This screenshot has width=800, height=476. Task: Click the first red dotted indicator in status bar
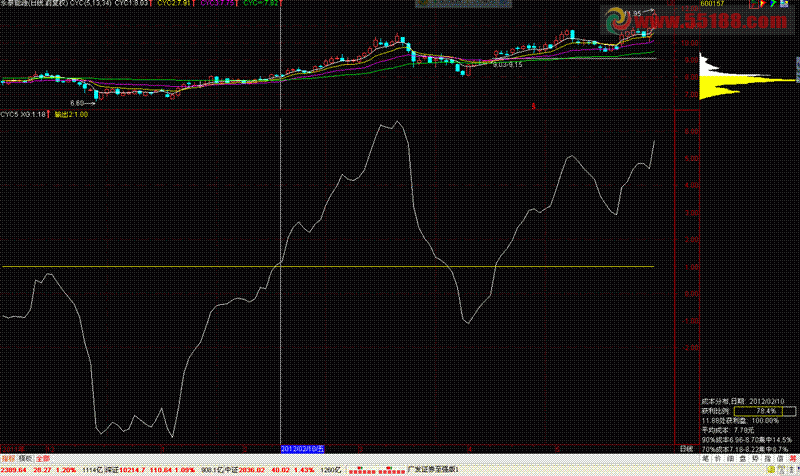point(361,470)
